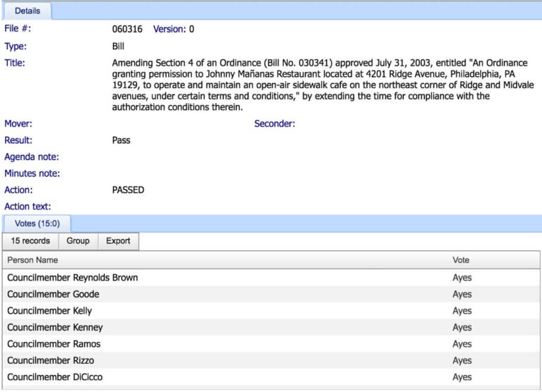Select Councilmember Reynolds Brown row
The height and width of the screenshot is (392, 542).
coord(271,278)
